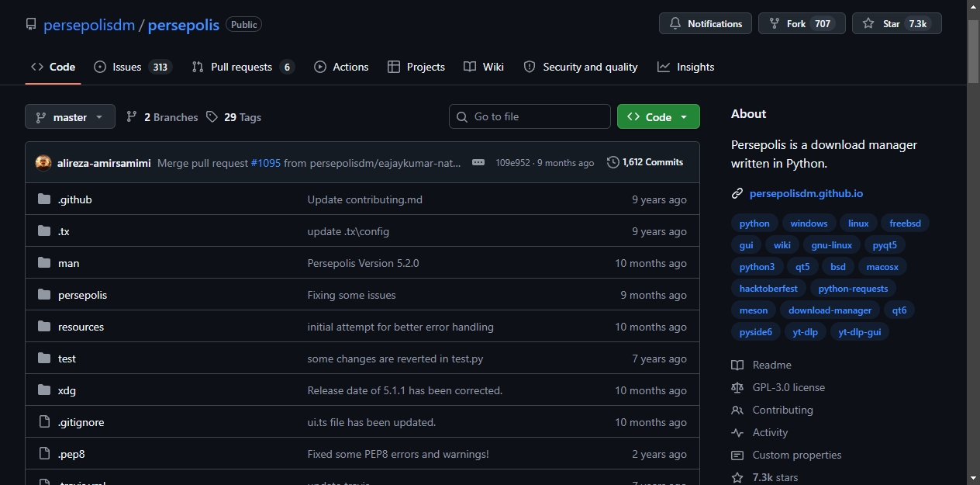Click the folder icon for .github
Viewport: 980px width, 485px height.
pos(44,199)
